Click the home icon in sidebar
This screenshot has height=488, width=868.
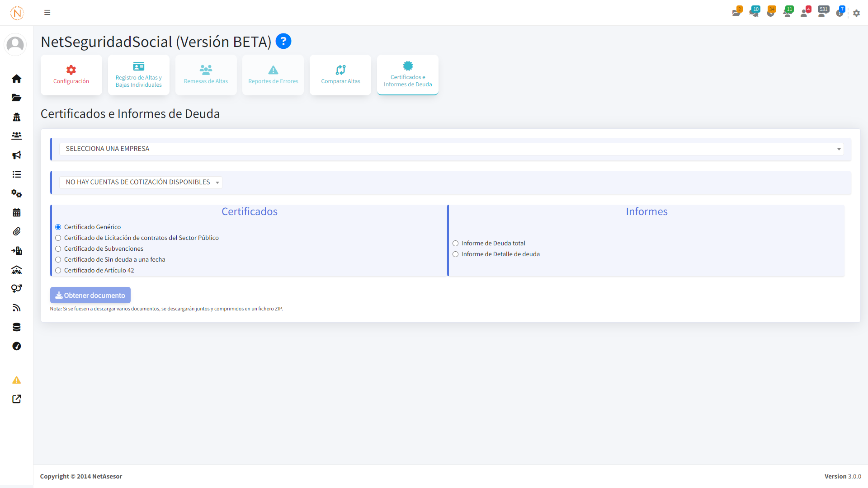tap(17, 79)
